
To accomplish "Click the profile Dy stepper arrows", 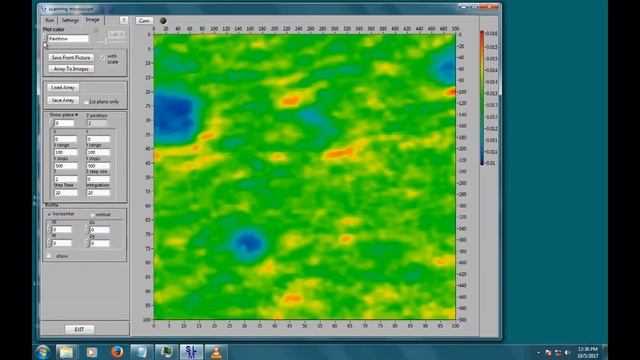I will click(87, 243).
